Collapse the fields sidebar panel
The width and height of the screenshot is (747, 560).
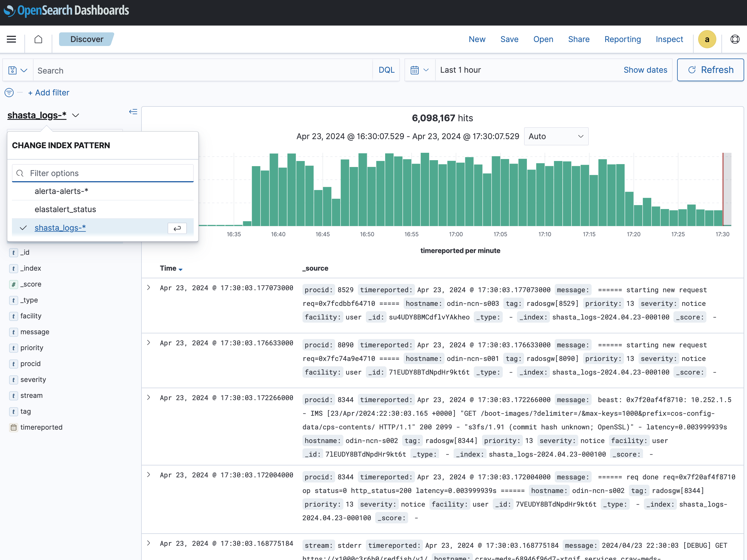coord(133,112)
